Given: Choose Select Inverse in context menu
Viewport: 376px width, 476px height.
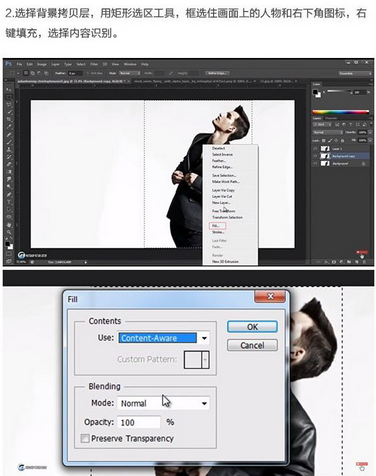Looking at the screenshot, I should (x=222, y=154).
